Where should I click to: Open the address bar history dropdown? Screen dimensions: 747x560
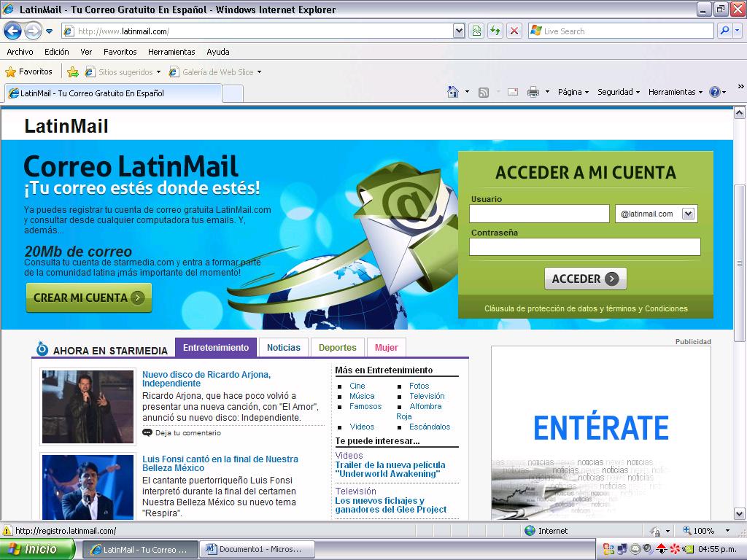coord(460,31)
